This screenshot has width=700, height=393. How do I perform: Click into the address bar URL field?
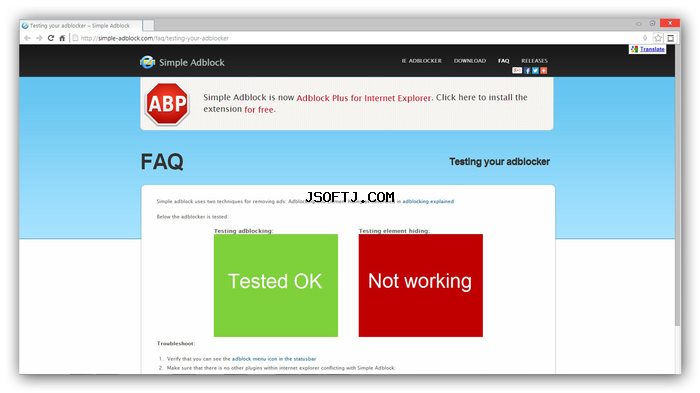357,38
